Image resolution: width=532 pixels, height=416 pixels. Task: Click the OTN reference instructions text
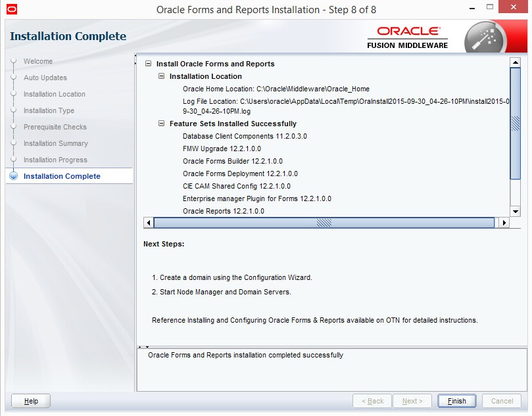click(x=314, y=320)
